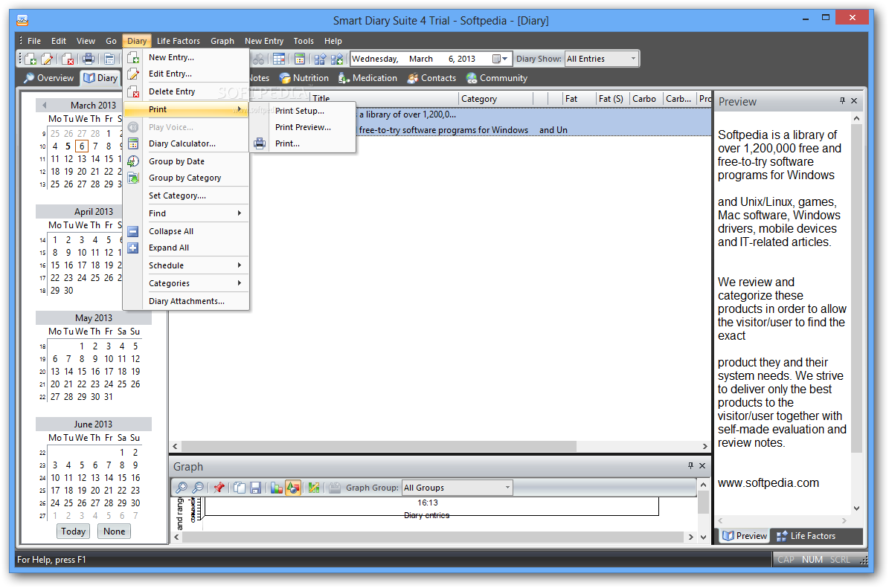Click Collapse All in menu
The height and width of the screenshot is (588, 889).
tap(186, 232)
